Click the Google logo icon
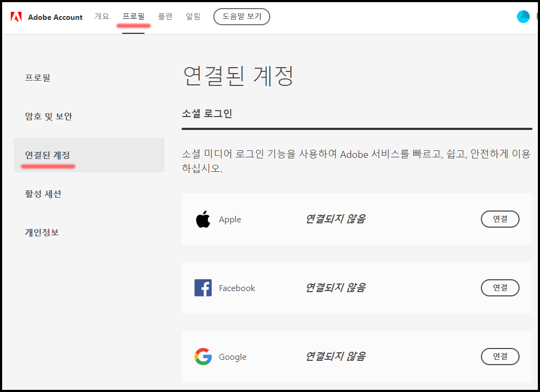Viewport: 540px width, 392px height. click(203, 357)
